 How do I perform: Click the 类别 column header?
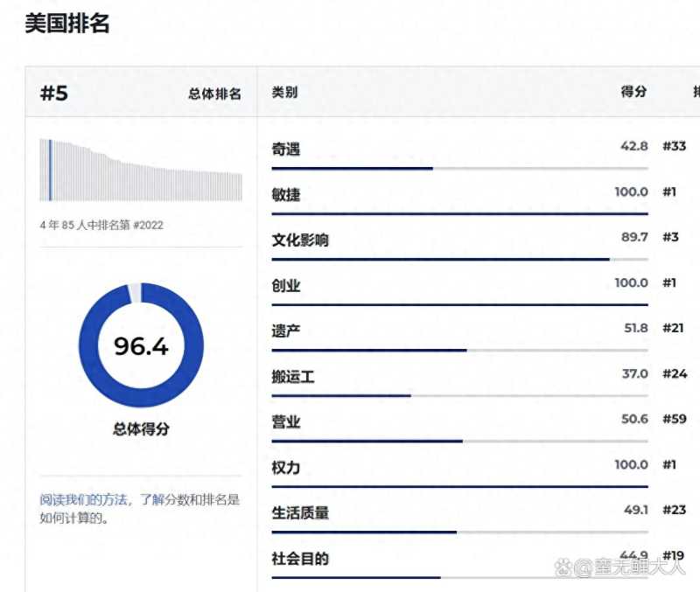284,92
